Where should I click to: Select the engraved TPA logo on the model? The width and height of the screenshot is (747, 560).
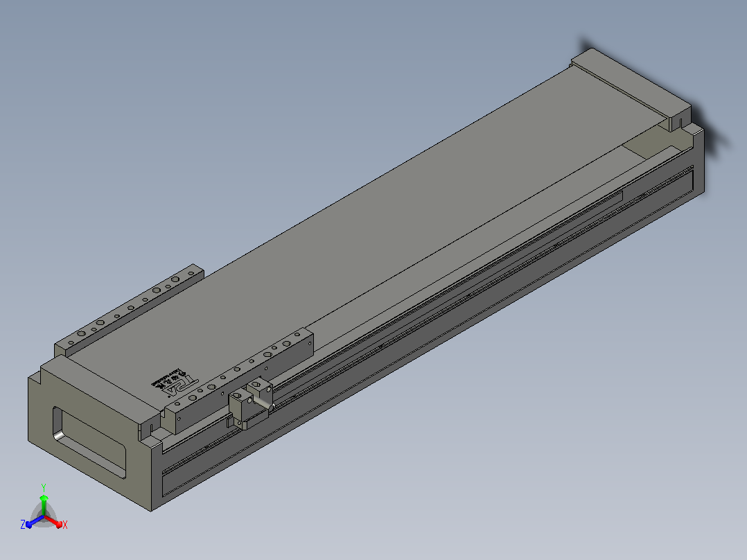[175, 382]
